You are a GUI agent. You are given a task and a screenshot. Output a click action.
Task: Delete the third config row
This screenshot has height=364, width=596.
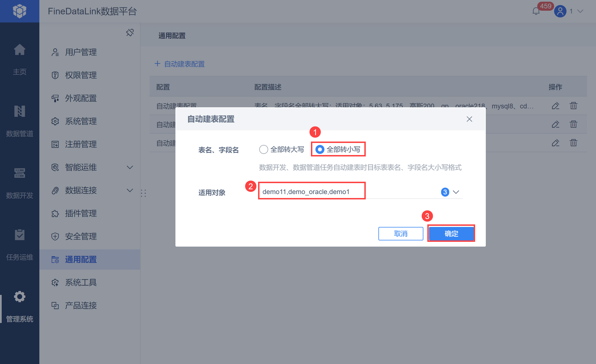coord(573,143)
